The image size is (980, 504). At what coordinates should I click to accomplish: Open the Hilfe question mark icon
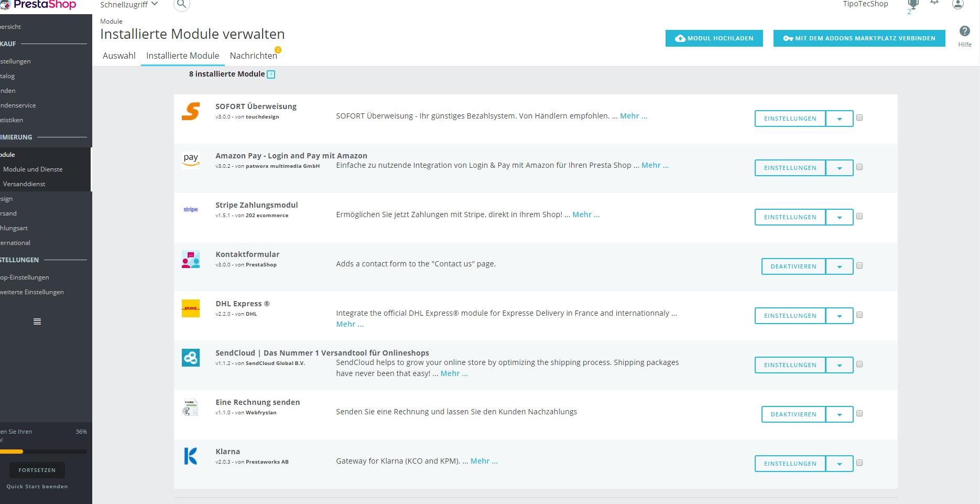965,31
